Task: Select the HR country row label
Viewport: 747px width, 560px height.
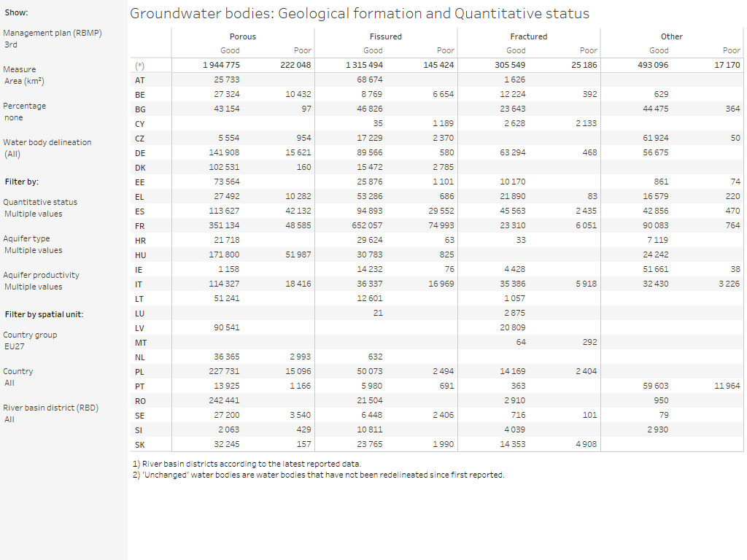Action: (x=140, y=241)
